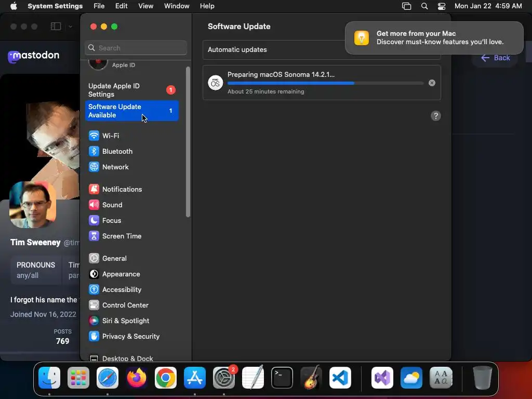Open App Store from the Dock
This screenshot has height=399, width=532.
tap(195, 378)
